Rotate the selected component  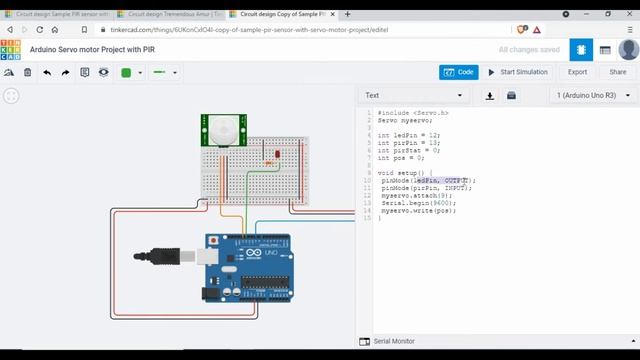coord(9,73)
